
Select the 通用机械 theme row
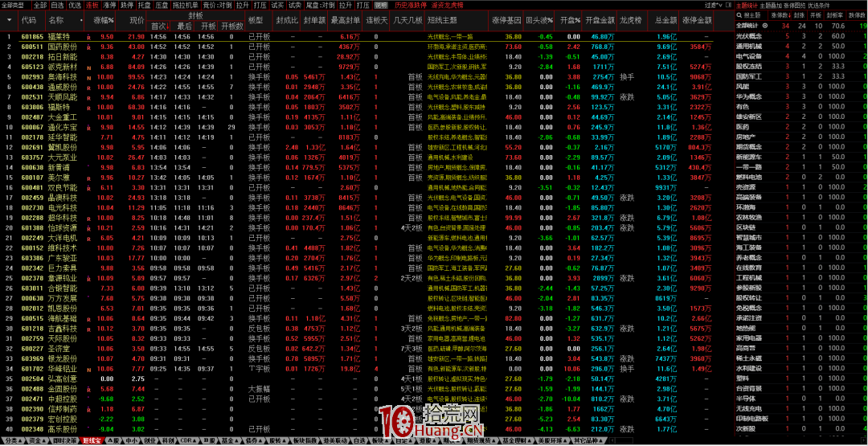pyautogui.click(x=801, y=46)
